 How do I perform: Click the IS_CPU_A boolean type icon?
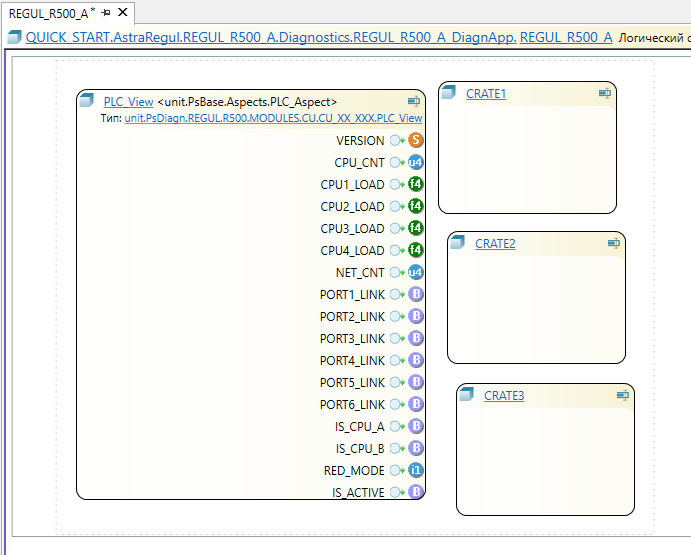point(416,427)
